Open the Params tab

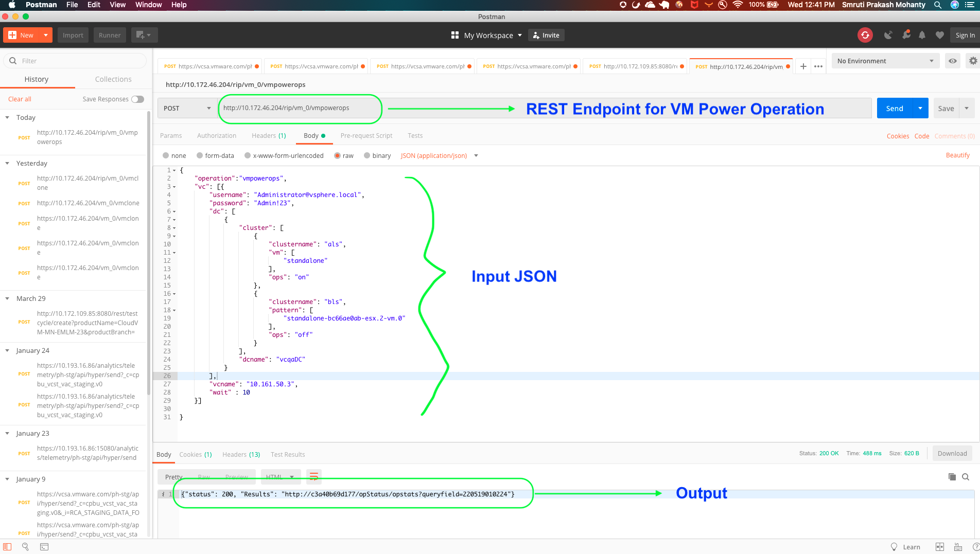point(171,136)
